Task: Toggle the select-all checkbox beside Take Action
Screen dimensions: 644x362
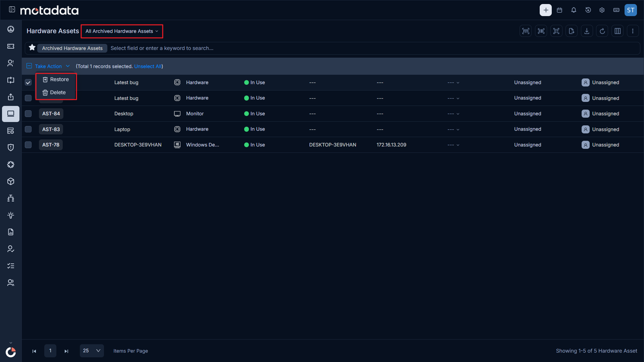Action: pos(29,66)
